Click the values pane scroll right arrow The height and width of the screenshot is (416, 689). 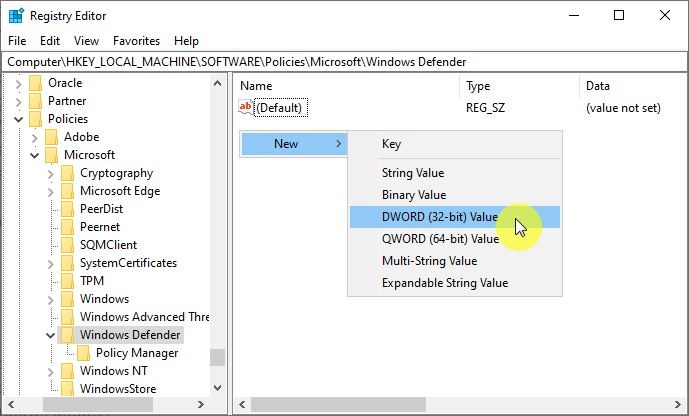678,404
